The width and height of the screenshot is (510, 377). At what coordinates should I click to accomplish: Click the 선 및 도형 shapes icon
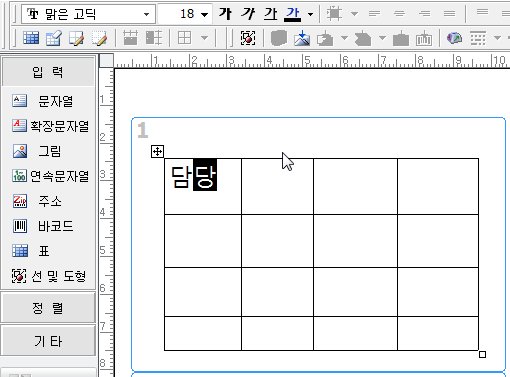coord(19,276)
